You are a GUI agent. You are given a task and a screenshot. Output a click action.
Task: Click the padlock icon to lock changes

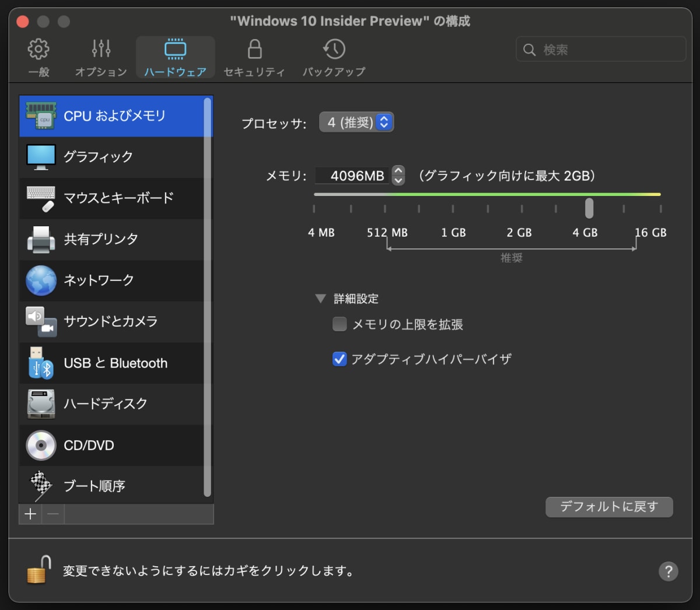tap(38, 569)
